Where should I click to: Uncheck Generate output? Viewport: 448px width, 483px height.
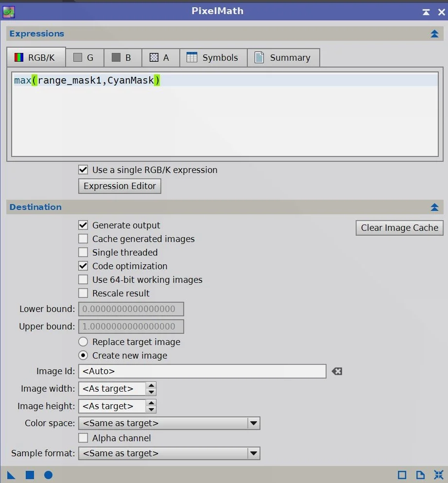[x=83, y=225]
